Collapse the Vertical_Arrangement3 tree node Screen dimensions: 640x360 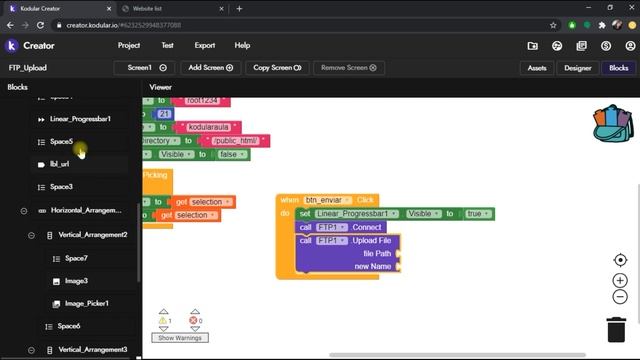[x=31, y=350]
